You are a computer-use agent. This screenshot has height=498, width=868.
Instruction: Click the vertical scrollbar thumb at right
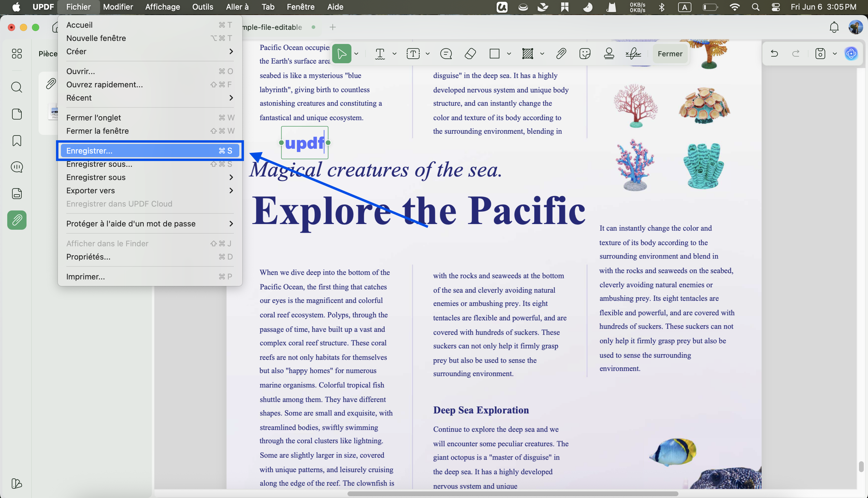click(861, 466)
